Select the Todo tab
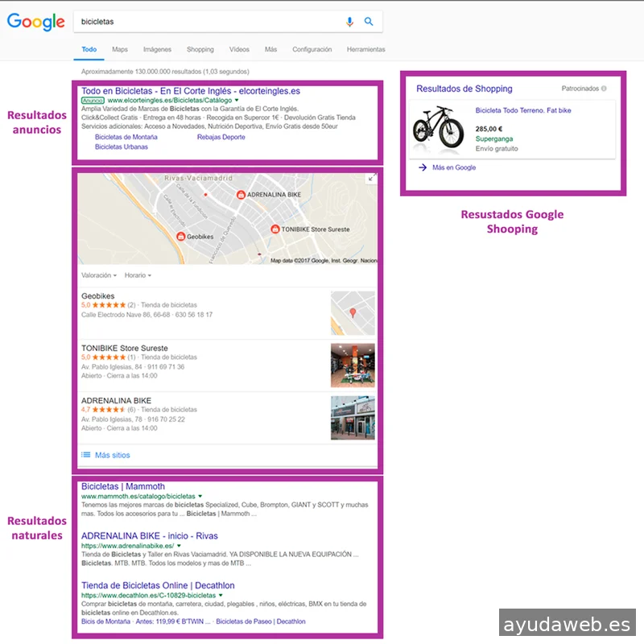The image size is (644, 644). (89, 49)
